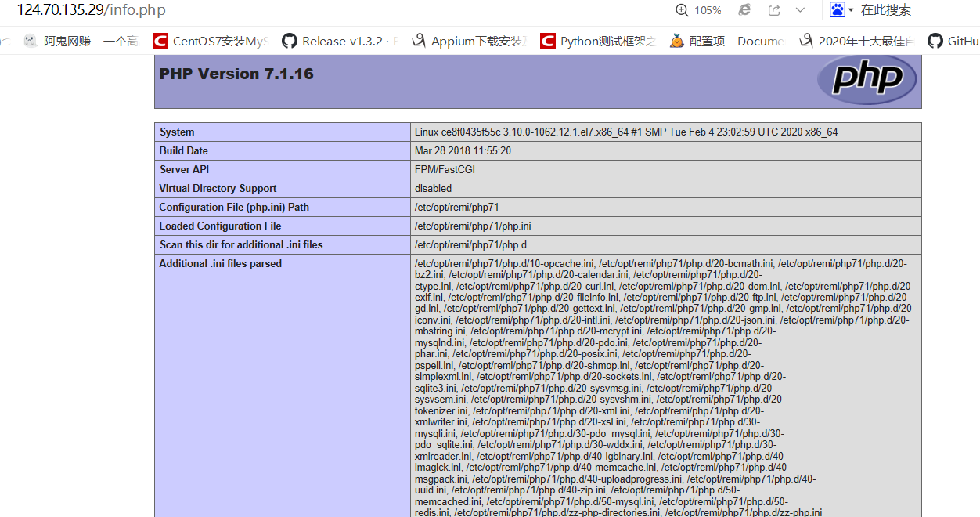Screen dimensions: 980x517
Task: Click the FPM/FastCGI value
Action: pos(445,169)
